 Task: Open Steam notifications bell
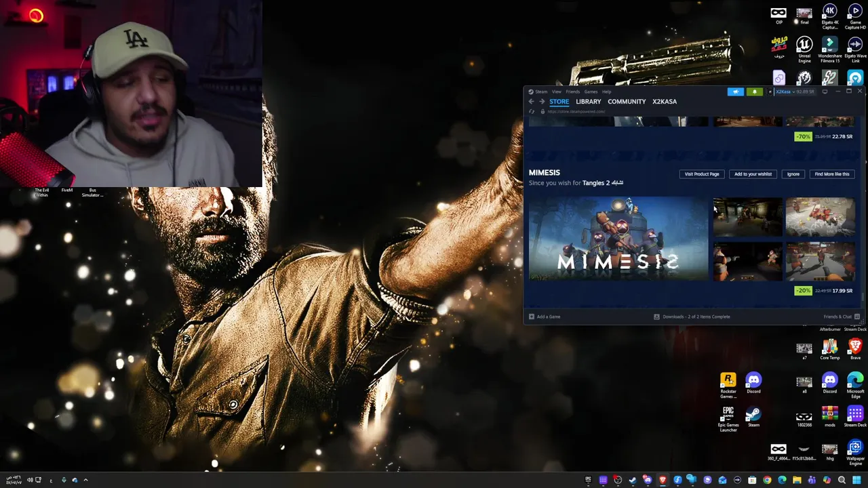(x=754, y=91)
